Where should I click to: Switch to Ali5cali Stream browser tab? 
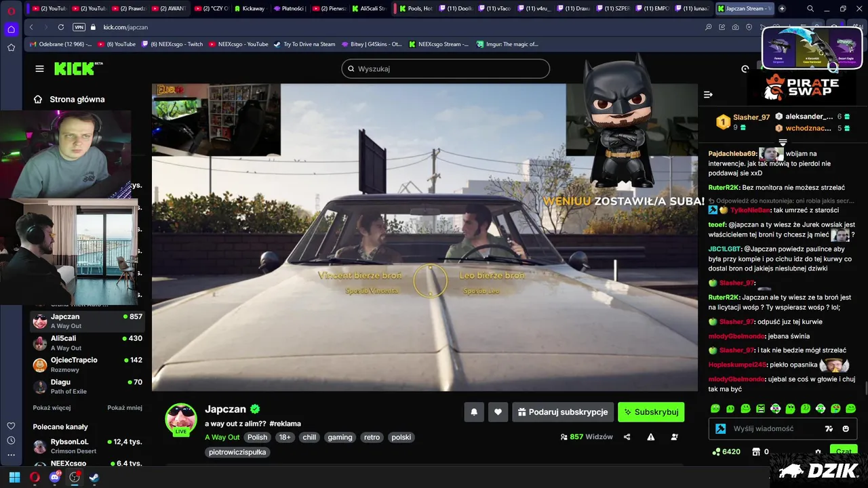(368, 9)
